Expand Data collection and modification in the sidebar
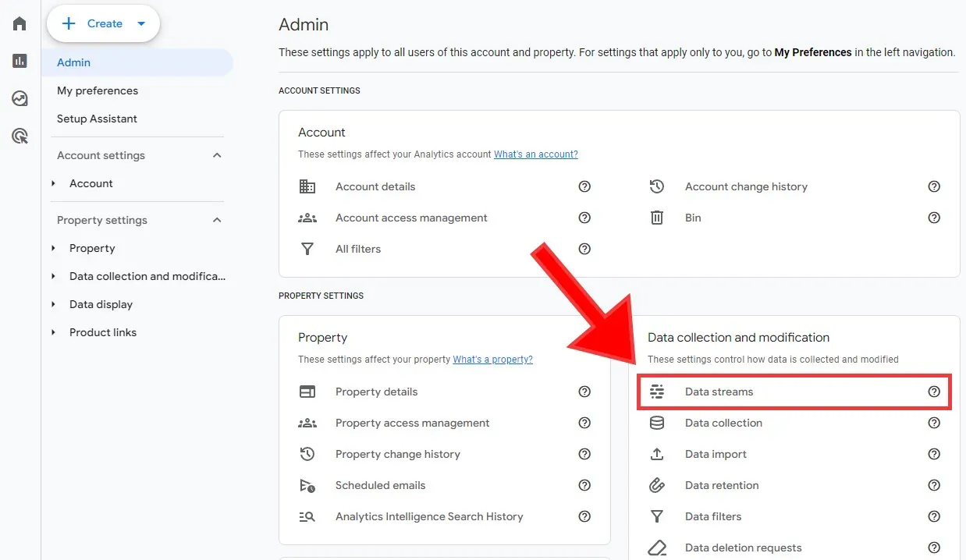Screen dimensions: 966x560 pos(54,276)
